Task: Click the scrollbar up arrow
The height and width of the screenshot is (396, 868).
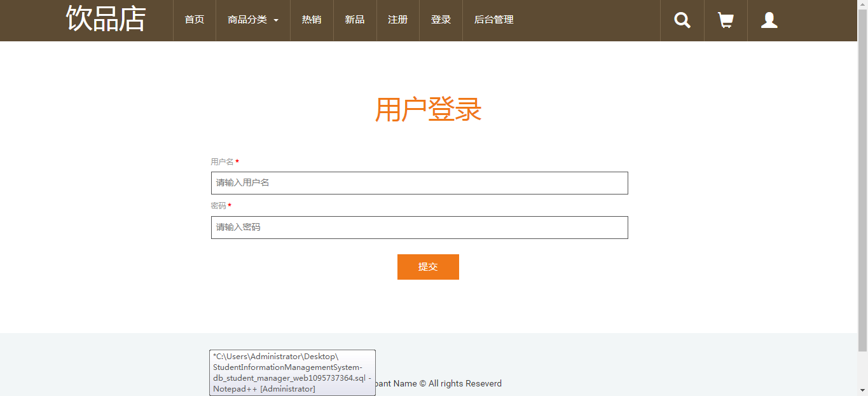Action: tap(862, 5)
